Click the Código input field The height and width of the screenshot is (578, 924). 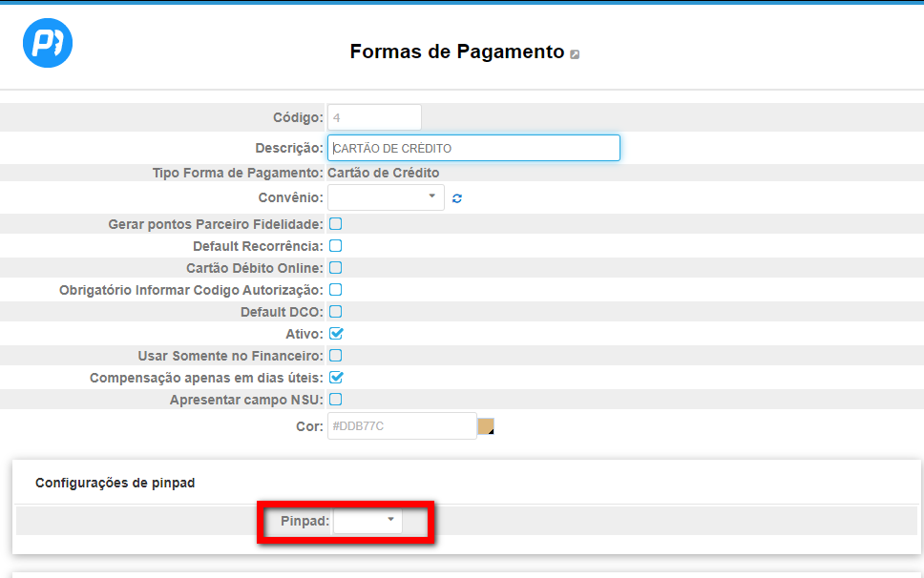(374, 117)
